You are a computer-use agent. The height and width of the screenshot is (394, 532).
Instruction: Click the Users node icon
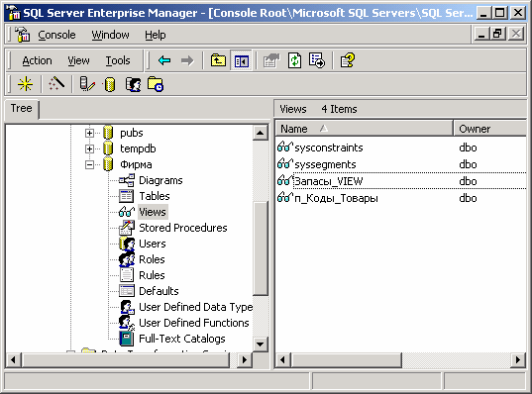[127, 244]
